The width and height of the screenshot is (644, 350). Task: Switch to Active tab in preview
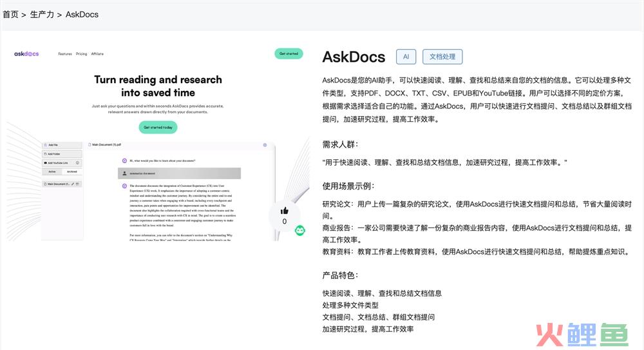click(52, 171)
